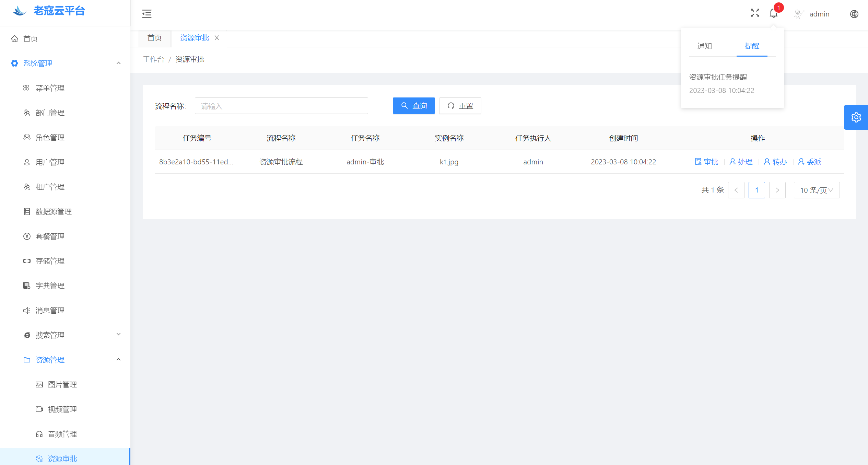Close the 资源审批 tab with X
868x465 pixels.
tap(217, 38)
